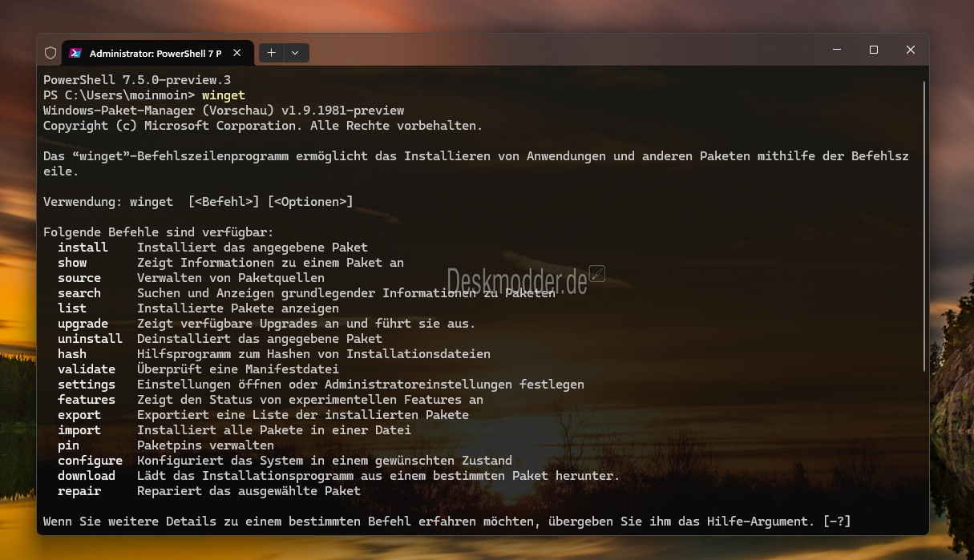The image size is (974, 560).
Task: Click the 'Copyright (c) Microsoft Corporation' line
Action: click(263, 126)
